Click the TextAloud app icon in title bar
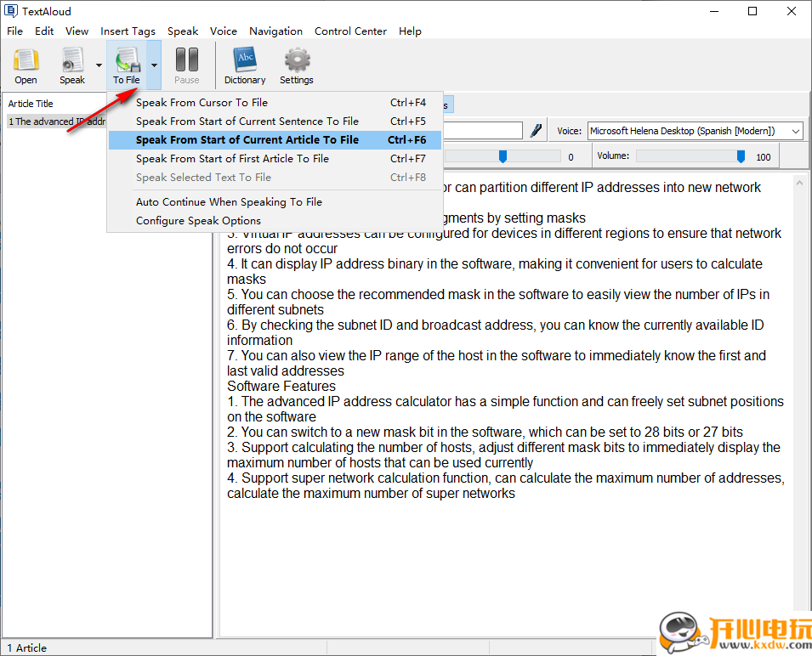The width and height of the screenshot is (812, 656). 11,11
